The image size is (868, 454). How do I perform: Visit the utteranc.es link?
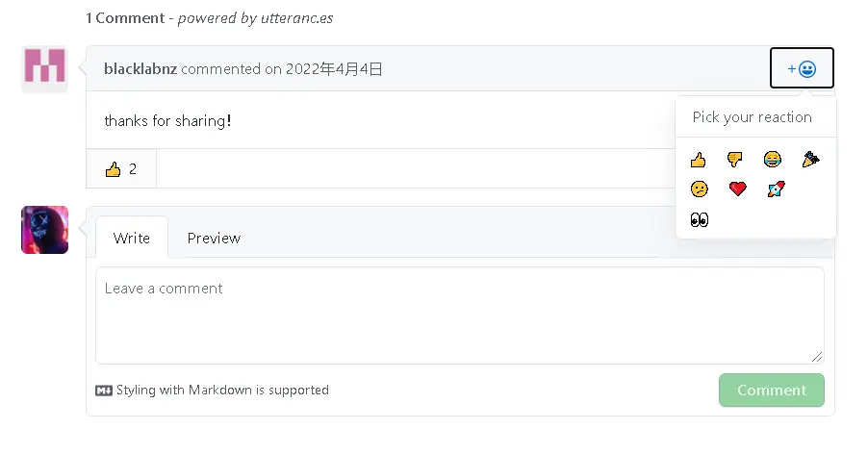(297, 17)
